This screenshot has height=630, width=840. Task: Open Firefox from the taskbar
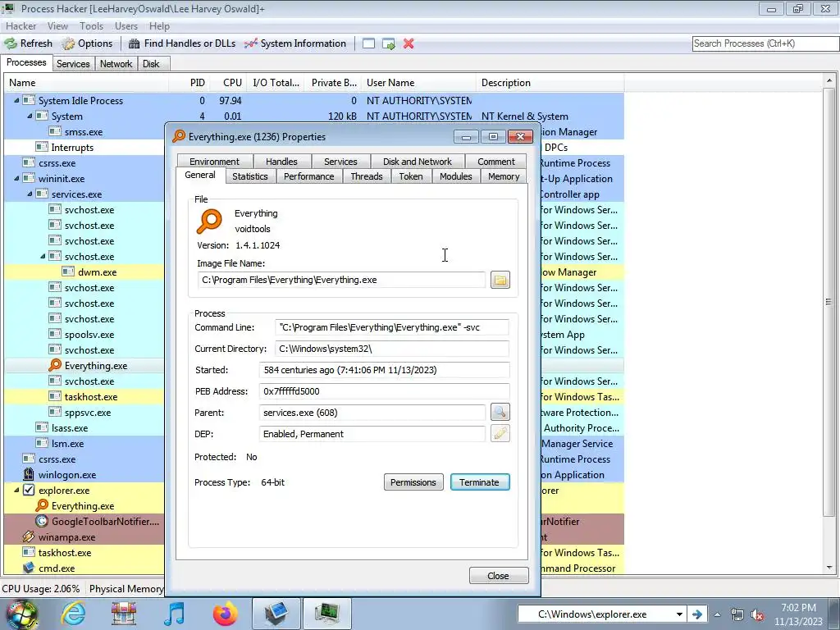tap(225, 614)
